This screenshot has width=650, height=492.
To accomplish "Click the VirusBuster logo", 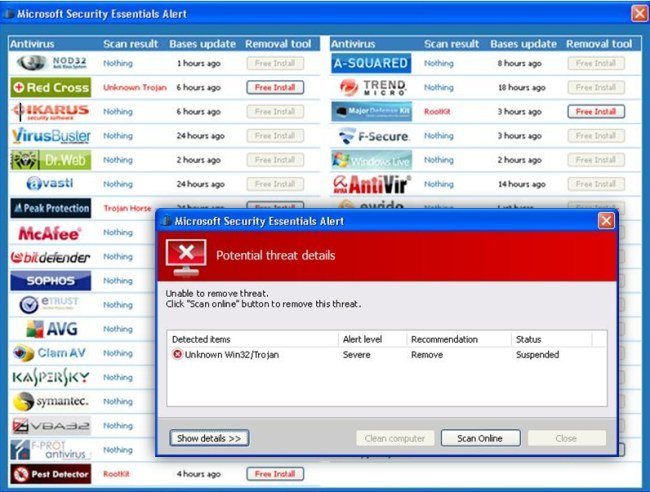I will tap(51, 136).
